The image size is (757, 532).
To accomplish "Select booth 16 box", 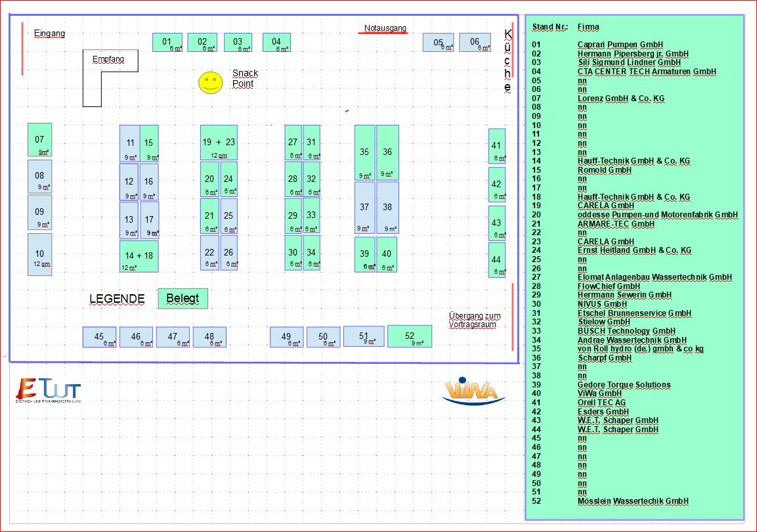I will point(148,182).
